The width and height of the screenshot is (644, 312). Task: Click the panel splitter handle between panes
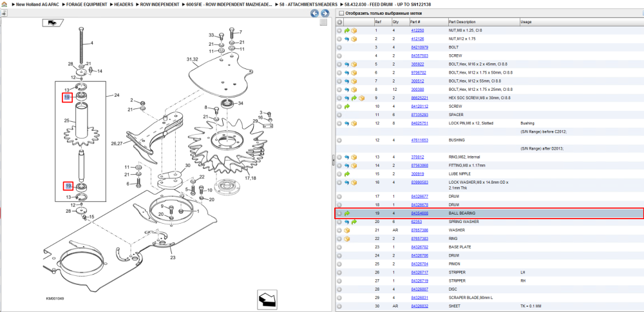pos(333,161)
